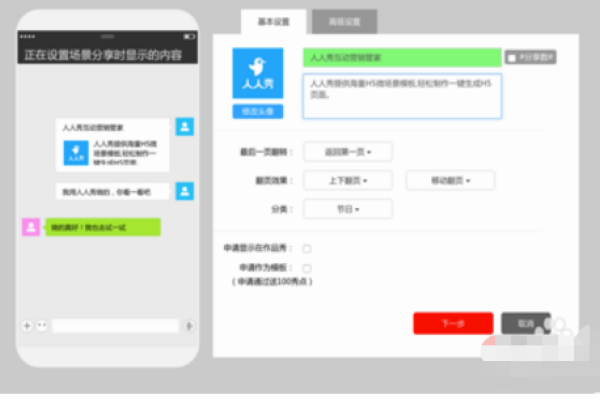Click the gray 取消 button
The width and height of the screenshot is (600, 400).
click(x=526, y=323)
